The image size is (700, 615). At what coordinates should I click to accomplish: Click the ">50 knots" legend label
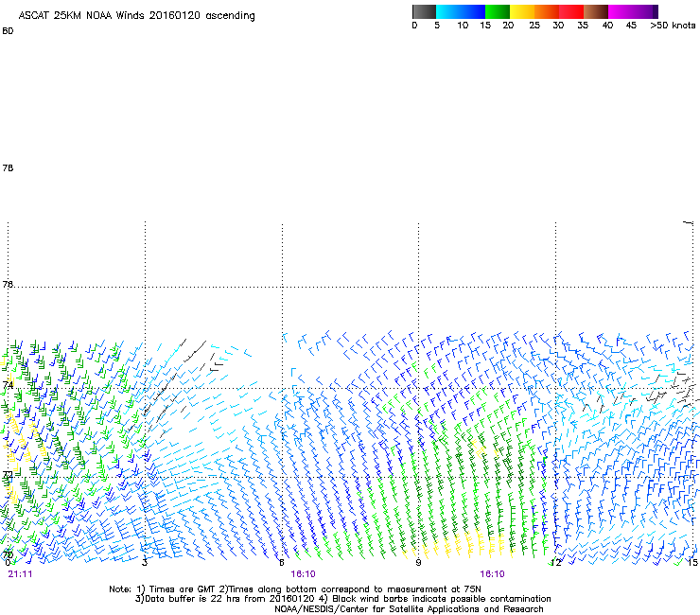(673, 26)
